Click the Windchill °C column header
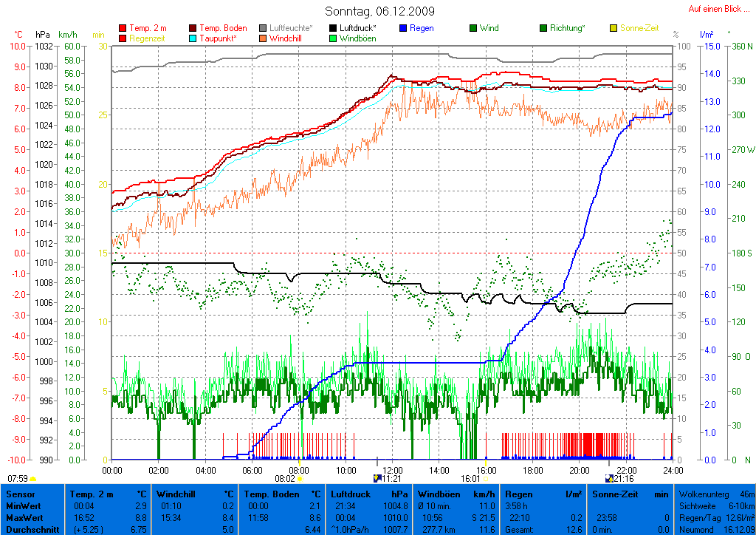This screenshot has height=535, width=756. (195, 494)
